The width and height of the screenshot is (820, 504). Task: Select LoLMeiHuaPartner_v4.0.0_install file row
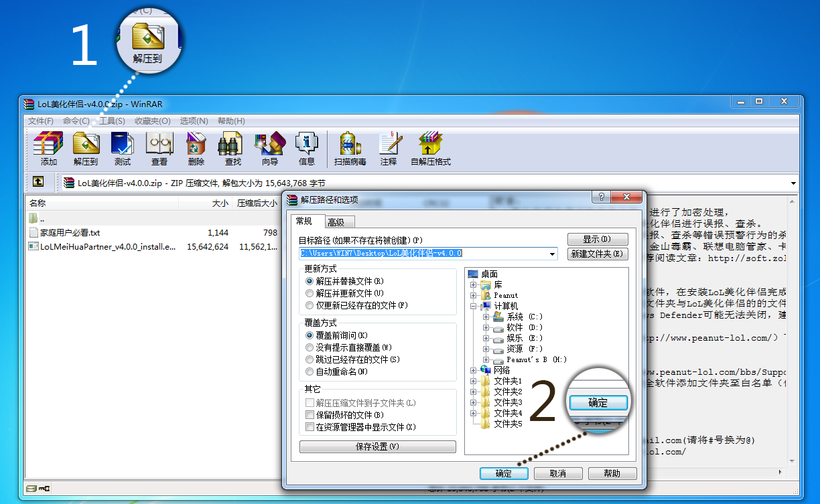pyautogui.click(x=154, y=246)
